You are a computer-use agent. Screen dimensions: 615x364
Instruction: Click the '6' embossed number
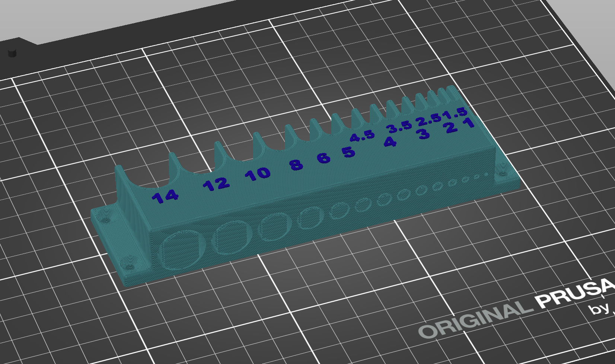point(324,158)
